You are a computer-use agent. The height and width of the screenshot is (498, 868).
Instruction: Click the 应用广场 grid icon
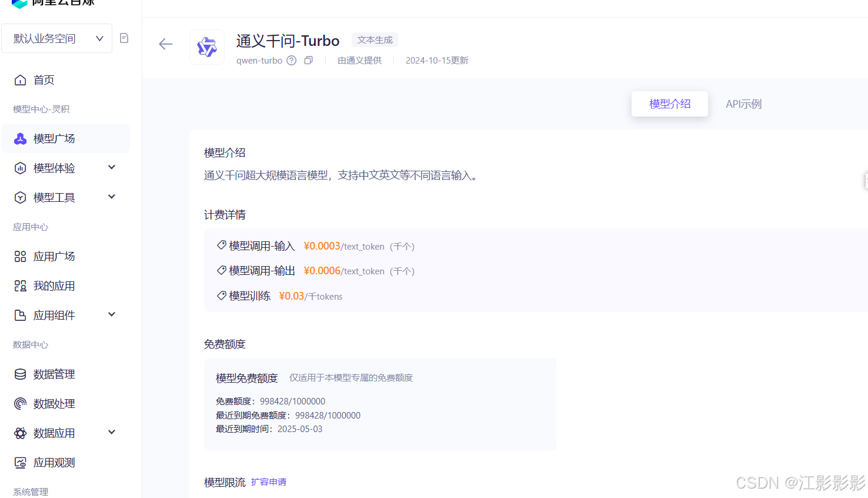tap(21, 257)
